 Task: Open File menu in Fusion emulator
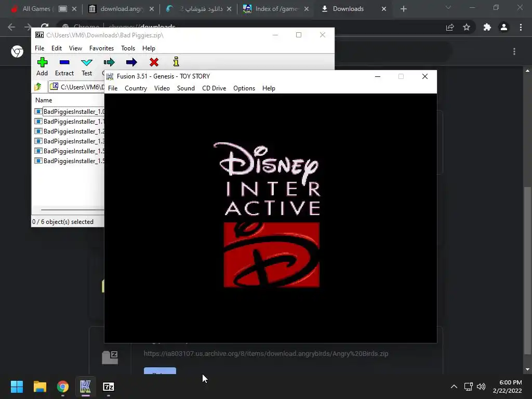[x=113, y=88]
